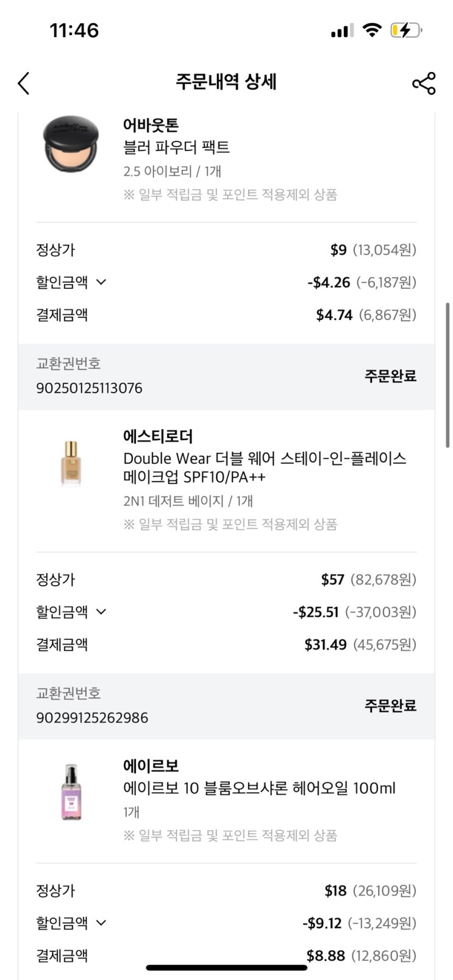Open the 블러 파우더 팩트 product name

click(x=176, y=147)
